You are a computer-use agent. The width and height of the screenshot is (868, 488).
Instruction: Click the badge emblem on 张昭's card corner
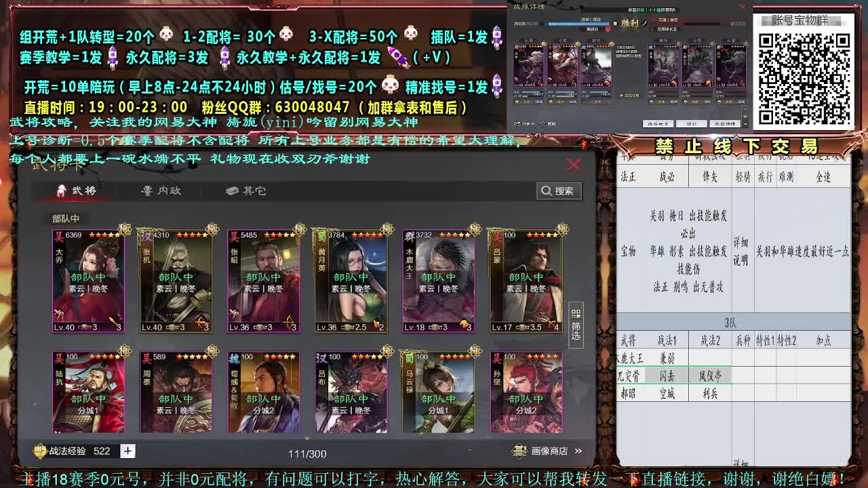[x=299, y=229]
